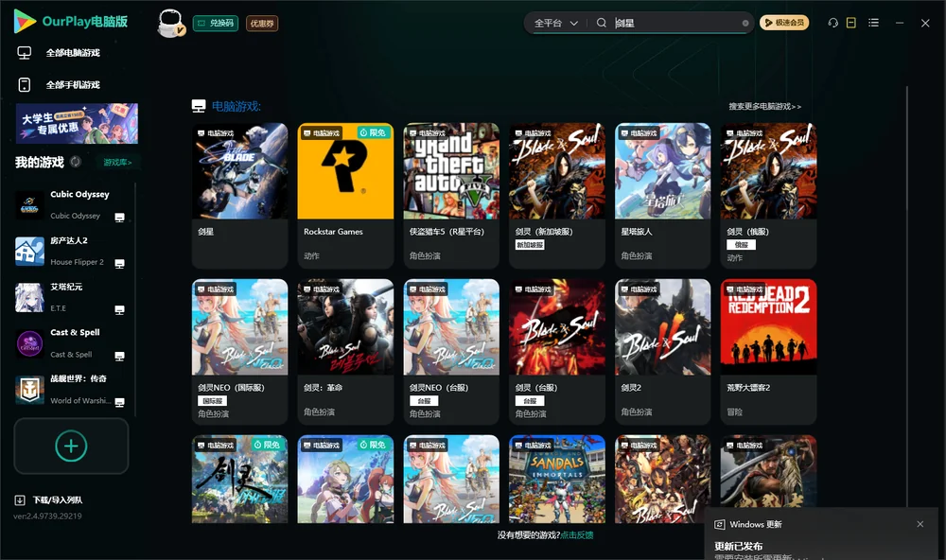
Task: Click 搜索更多电脑游戏 link
Action: (764, 106)
